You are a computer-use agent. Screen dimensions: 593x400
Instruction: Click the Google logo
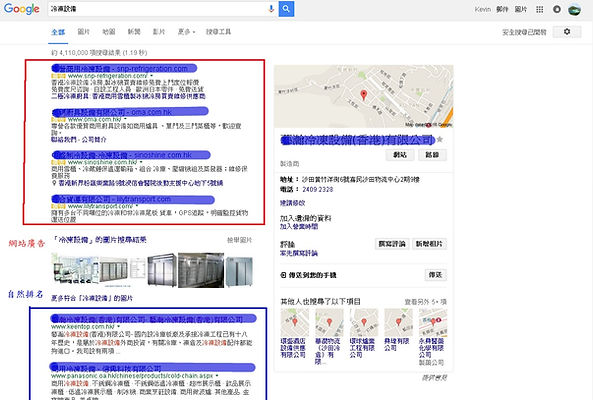point(22,9)
